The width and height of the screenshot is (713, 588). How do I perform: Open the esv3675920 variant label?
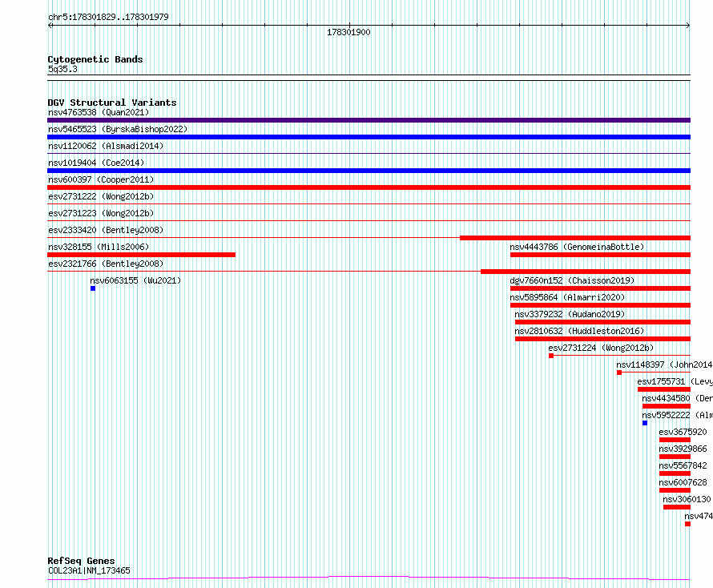pyautogui.click(x=683, y=432)
